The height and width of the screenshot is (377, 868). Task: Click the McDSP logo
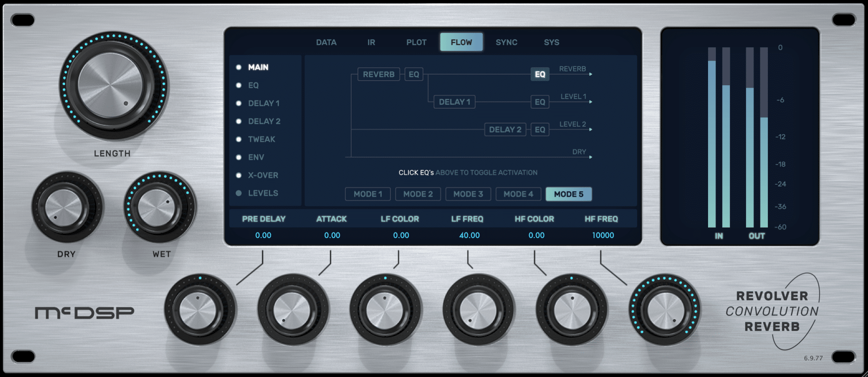(85, 313)
